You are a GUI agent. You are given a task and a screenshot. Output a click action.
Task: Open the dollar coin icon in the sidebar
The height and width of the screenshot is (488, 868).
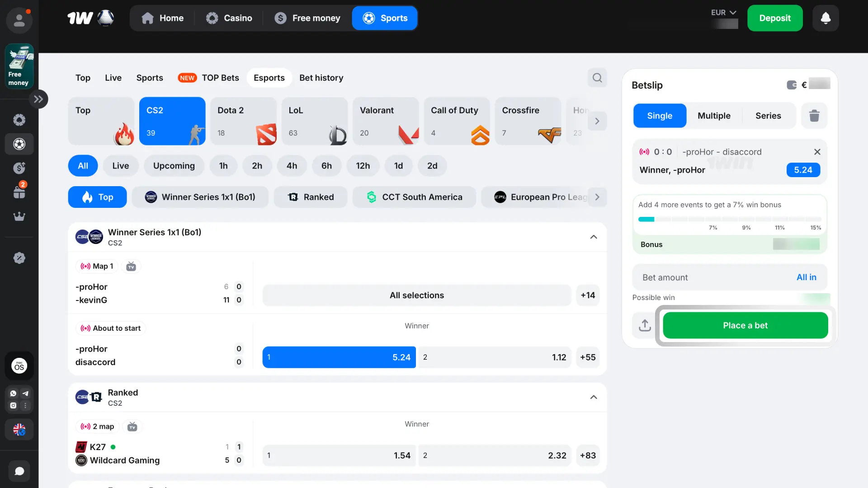[x=19, y=168]
